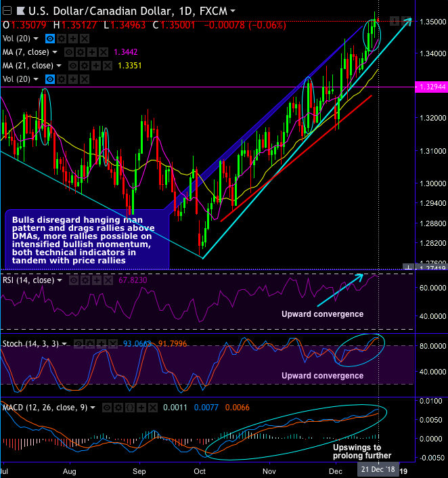Click RSI value 67.8230
This screenshot has height=478, width=448.
click(x=133, y=280)
